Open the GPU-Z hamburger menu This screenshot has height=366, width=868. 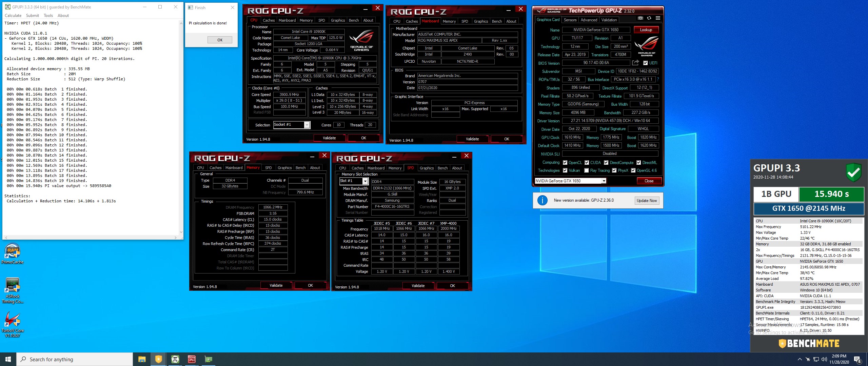pyautogui.click(x=658, y=18)
